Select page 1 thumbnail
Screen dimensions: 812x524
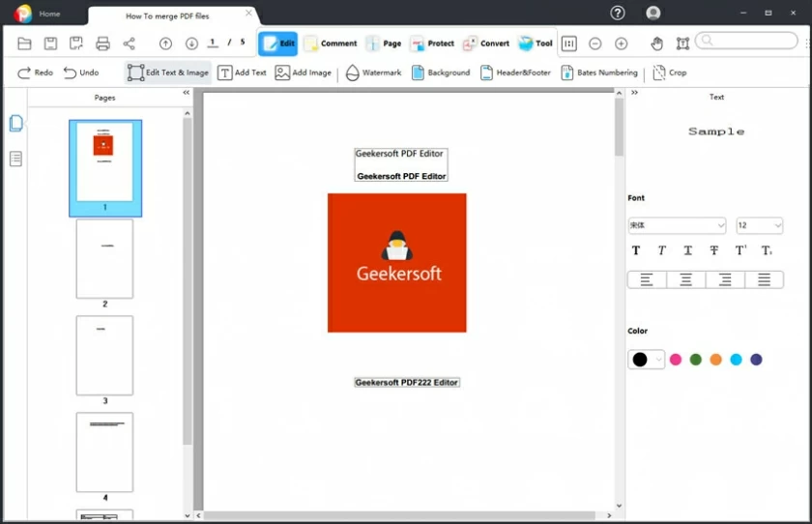[105, 168]
